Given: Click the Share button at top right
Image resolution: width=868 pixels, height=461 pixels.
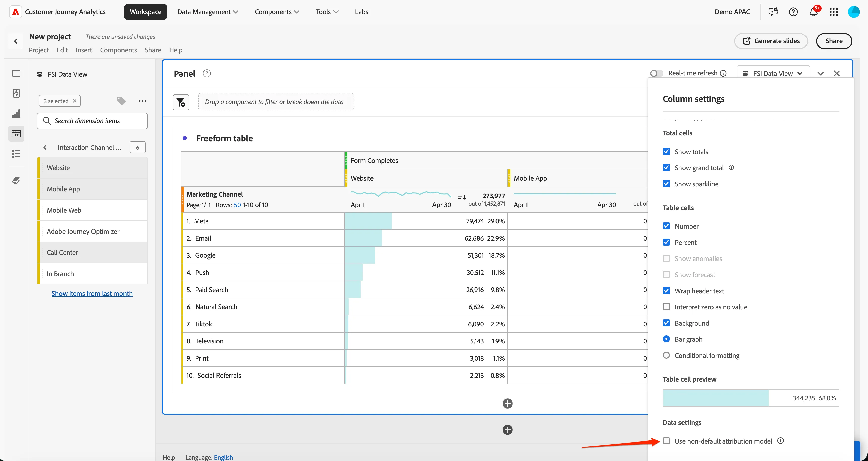Looking at the screenshot, I should pyautogui.click(x=834, y=41).
